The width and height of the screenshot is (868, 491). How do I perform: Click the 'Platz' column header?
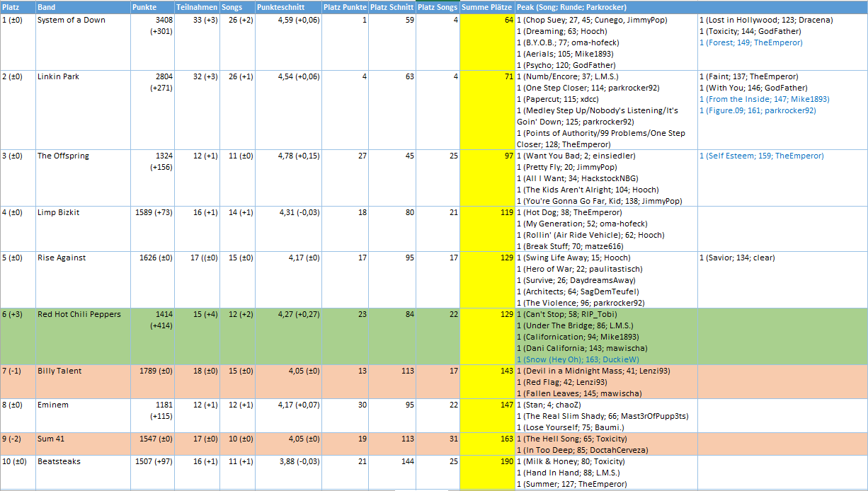tap(18, 7)
